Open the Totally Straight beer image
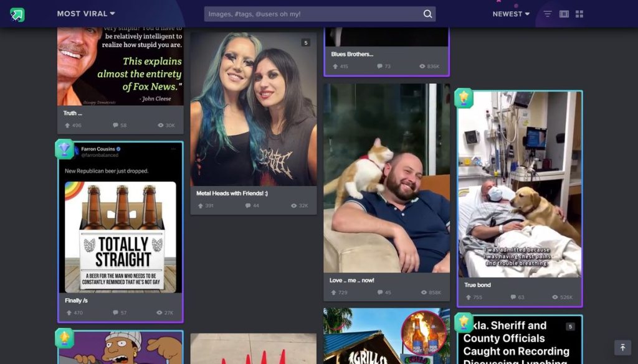638x364 pixels. coord(120,236)
